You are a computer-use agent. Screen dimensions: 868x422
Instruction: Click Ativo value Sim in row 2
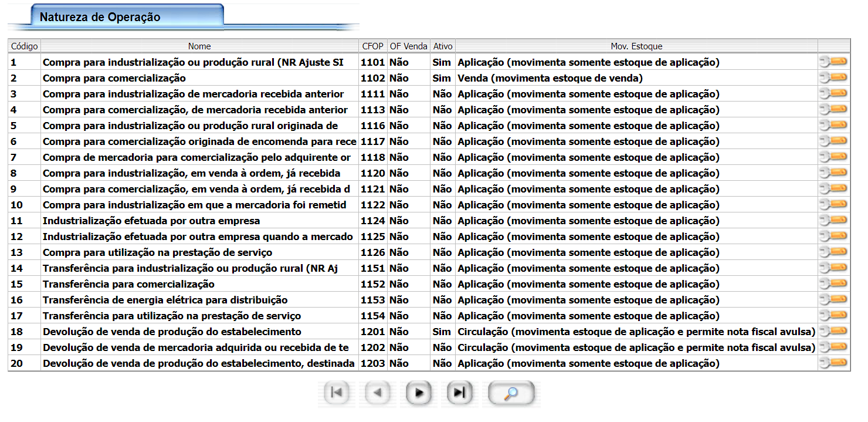pyautogui.click(x=442, y=78)
